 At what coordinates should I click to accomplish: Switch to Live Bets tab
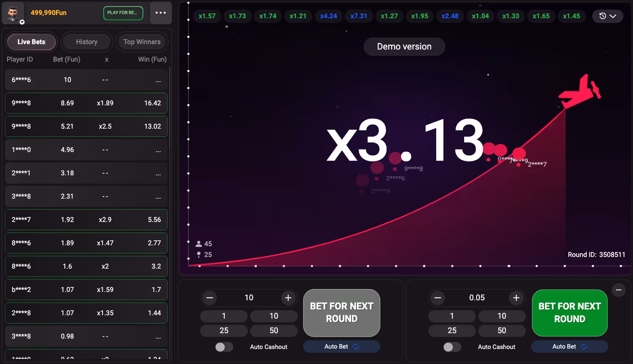[x=31, y=42]
